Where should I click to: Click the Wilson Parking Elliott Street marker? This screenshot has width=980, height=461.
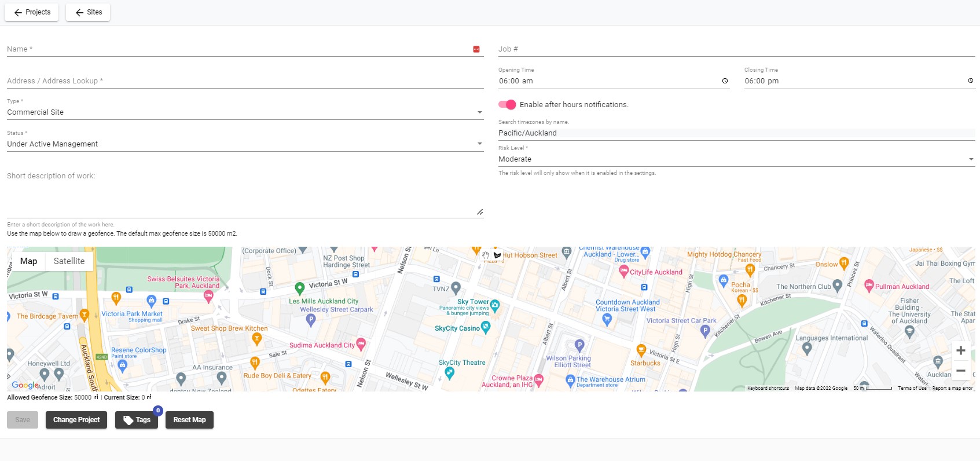click(x=579, y=346)
